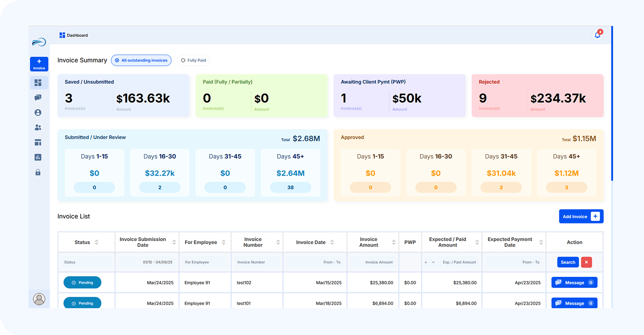The image size is (644, 335).
Task: Click the 0 count under Approved Days 16-30
Action: pyautogui.click(x=436, y=187)
